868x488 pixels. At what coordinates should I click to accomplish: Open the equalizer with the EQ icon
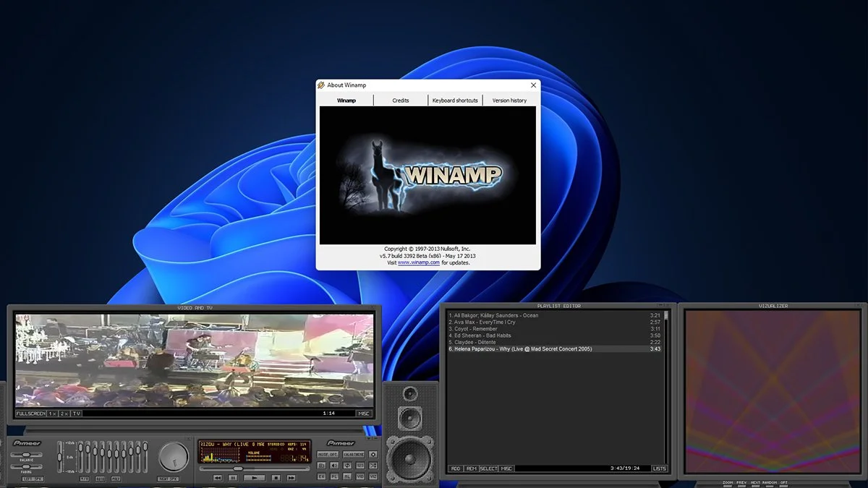point(323,476)
